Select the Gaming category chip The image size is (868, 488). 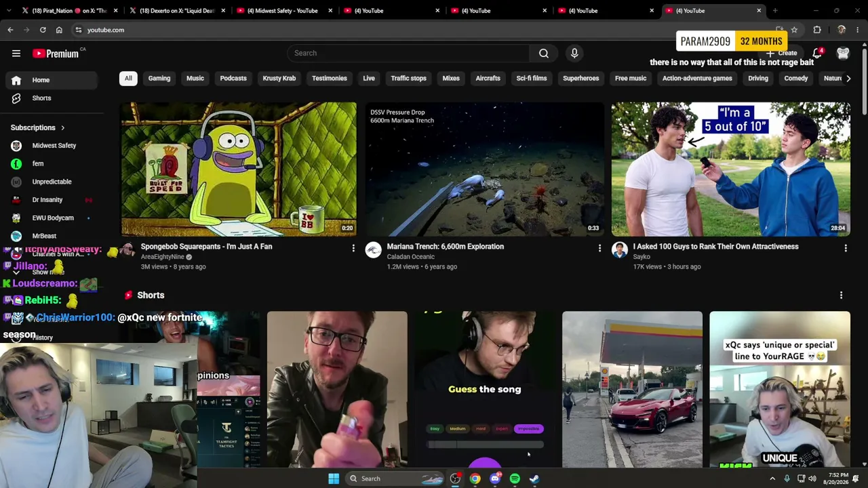159,79
